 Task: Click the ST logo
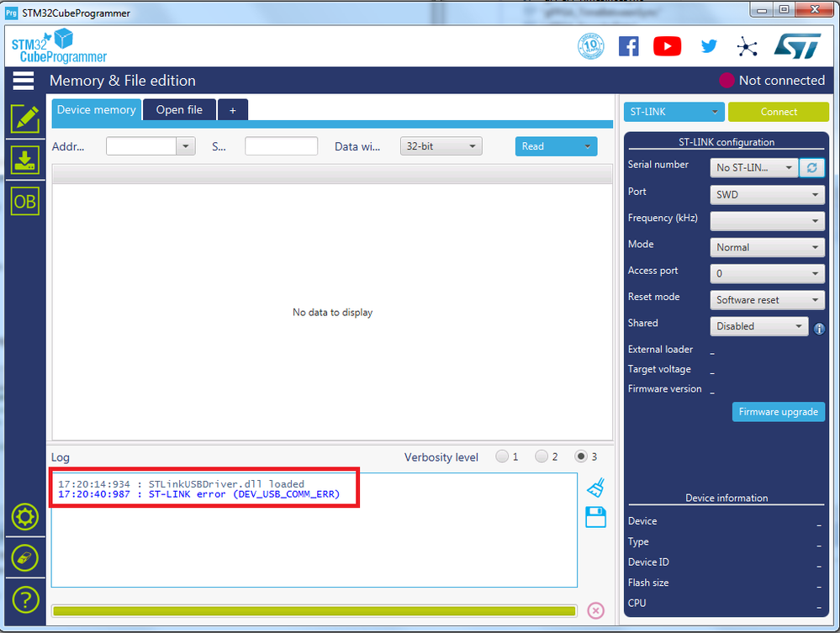tap(797, 46)
